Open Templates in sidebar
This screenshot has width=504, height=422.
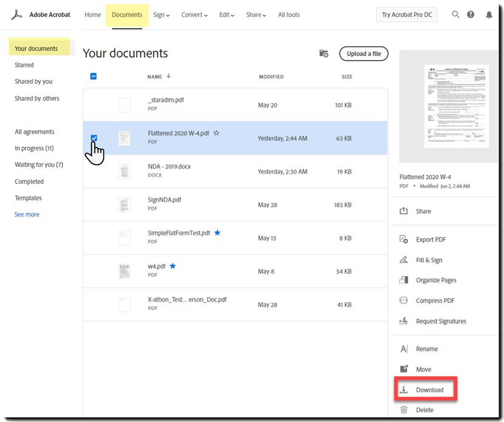click(x=29, y=198)
